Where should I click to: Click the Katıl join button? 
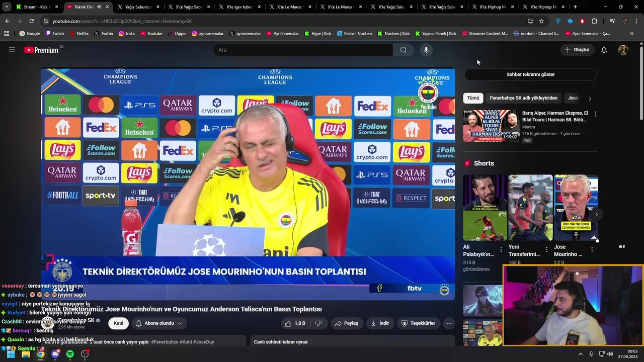[118, 323]
